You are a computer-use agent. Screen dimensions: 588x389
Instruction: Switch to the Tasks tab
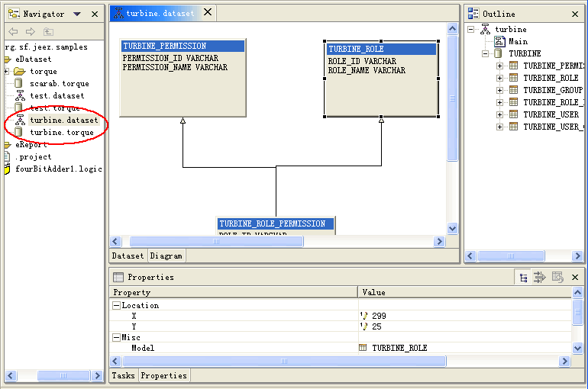click(x=124, y=375)
